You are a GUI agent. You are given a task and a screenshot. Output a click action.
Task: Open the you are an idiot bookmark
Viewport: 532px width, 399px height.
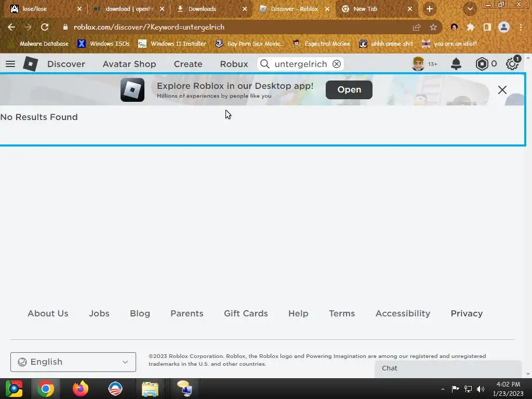click(x=449, y=44)
